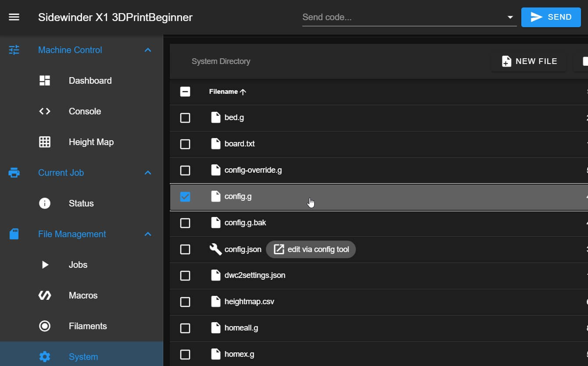Click the sort arrow next to Filename
588x366 pixels.
pyautogui.click(x=243, y=92)
